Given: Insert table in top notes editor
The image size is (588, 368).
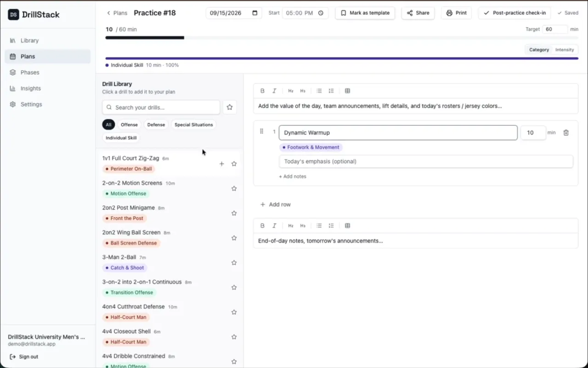Looking at the screenshot, I should (x=347, y=91).
